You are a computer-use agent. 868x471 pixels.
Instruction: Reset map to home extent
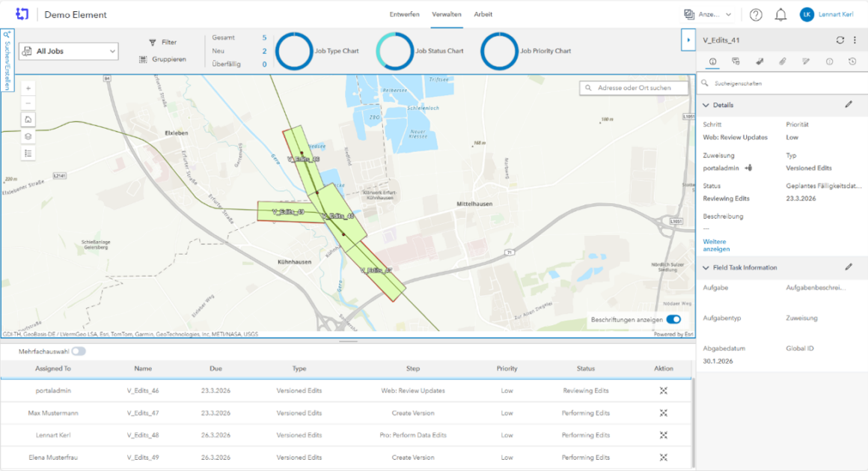28,120
